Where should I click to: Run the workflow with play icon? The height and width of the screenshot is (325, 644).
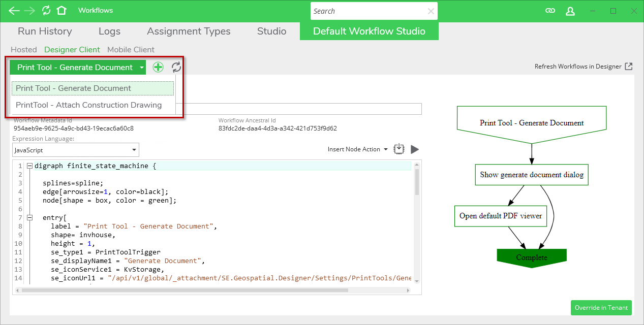click(x=415, y=149)
